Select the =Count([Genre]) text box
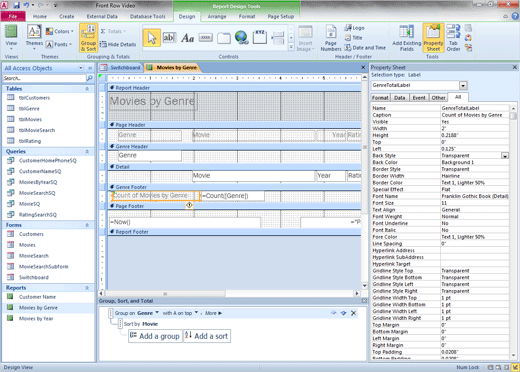520x372 pixels. click(x=233, y=196)
